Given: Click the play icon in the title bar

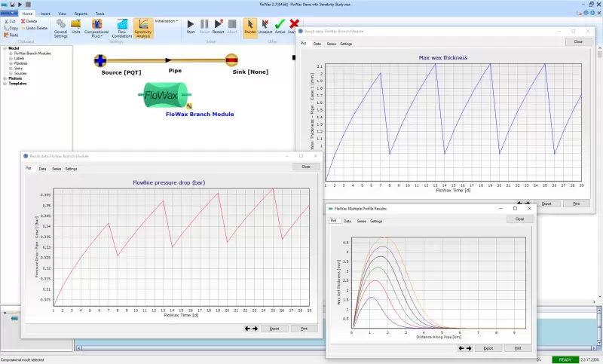Looking at the screenshot, I should pyautogui.click(x=20, y=5).
